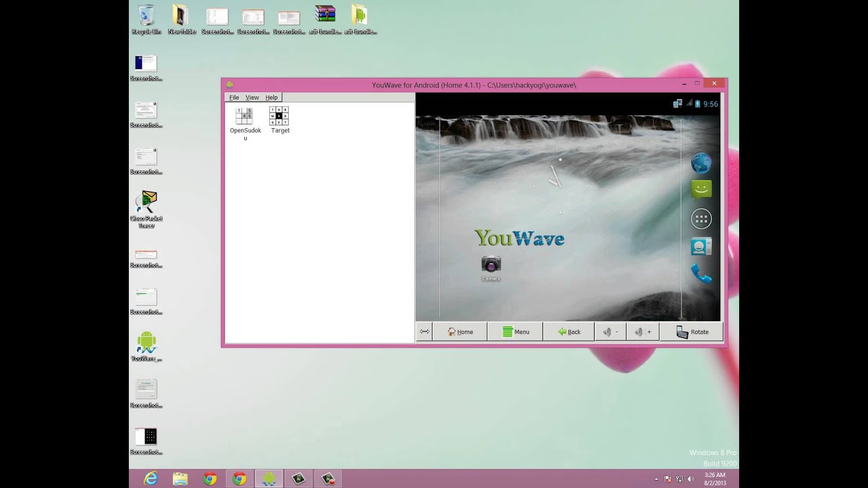
Task: Click the Android network connection status icon
Action: pyautogui.click(x=677, y=104)
